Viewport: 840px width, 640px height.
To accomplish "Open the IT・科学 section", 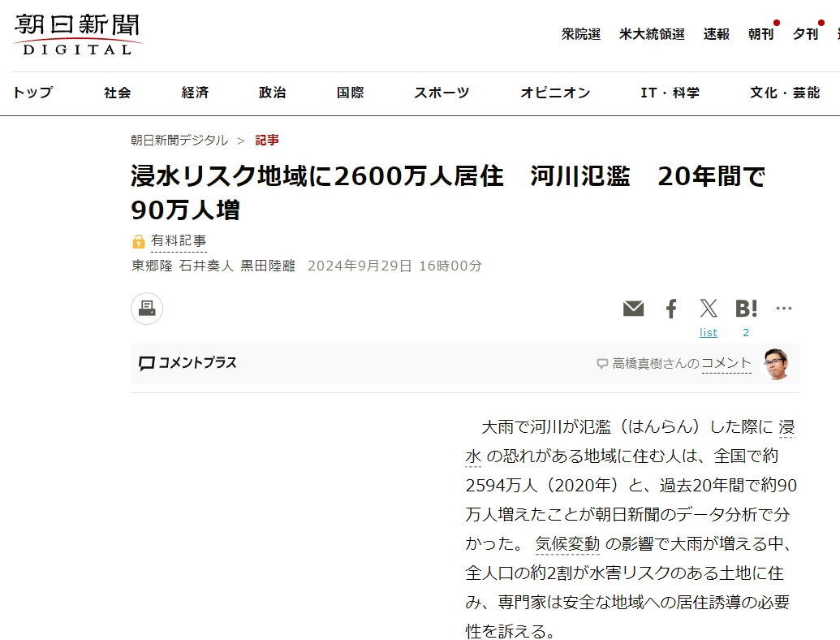I will 670,93.
